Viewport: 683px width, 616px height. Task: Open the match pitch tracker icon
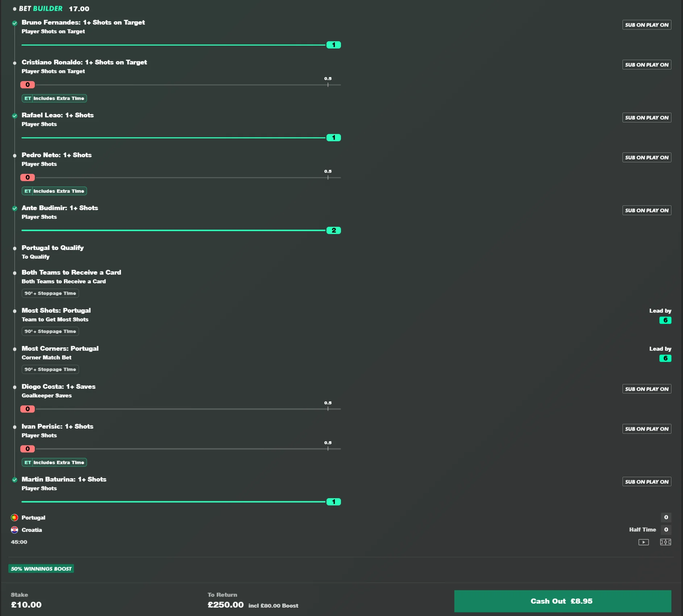665,542
